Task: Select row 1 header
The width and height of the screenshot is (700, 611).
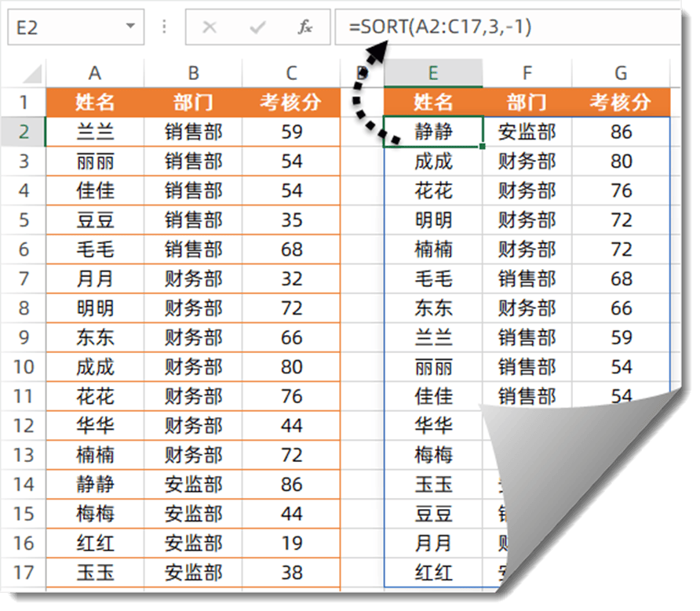Action: pos(24,102)
